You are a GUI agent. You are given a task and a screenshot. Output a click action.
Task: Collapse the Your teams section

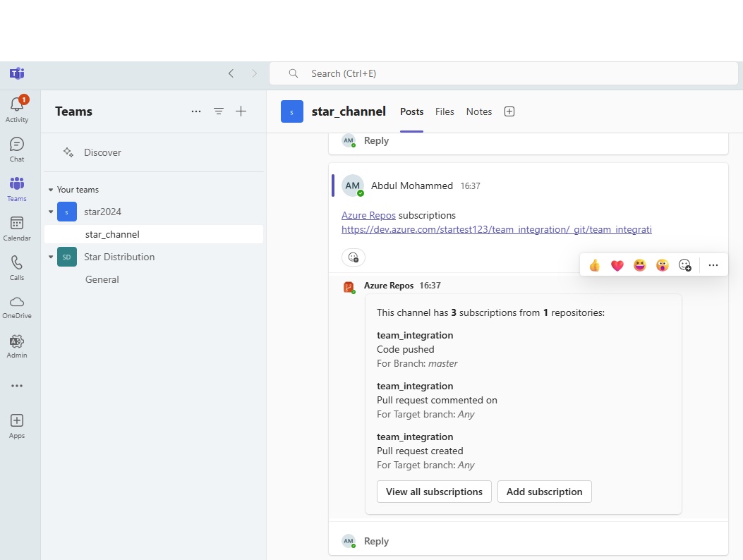pos(51,190)
